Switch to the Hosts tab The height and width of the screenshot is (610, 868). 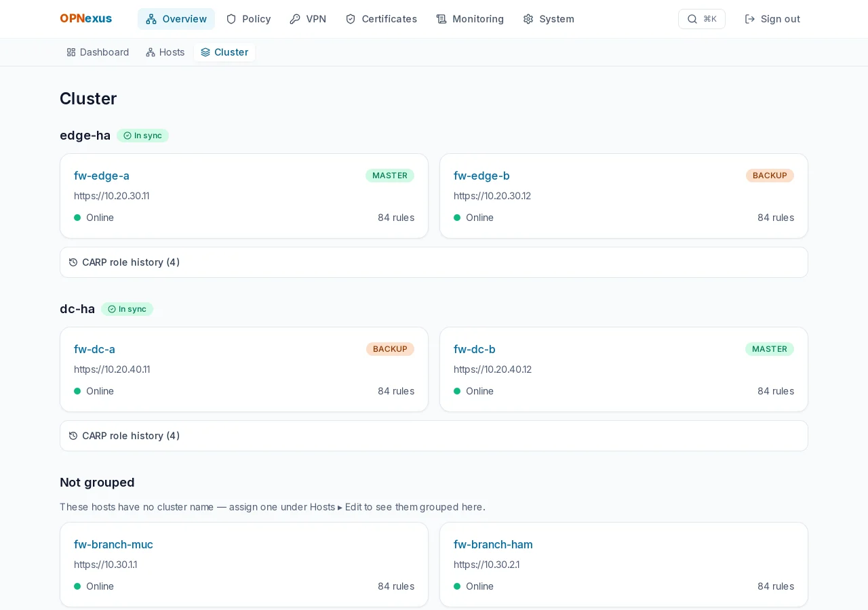165,52
